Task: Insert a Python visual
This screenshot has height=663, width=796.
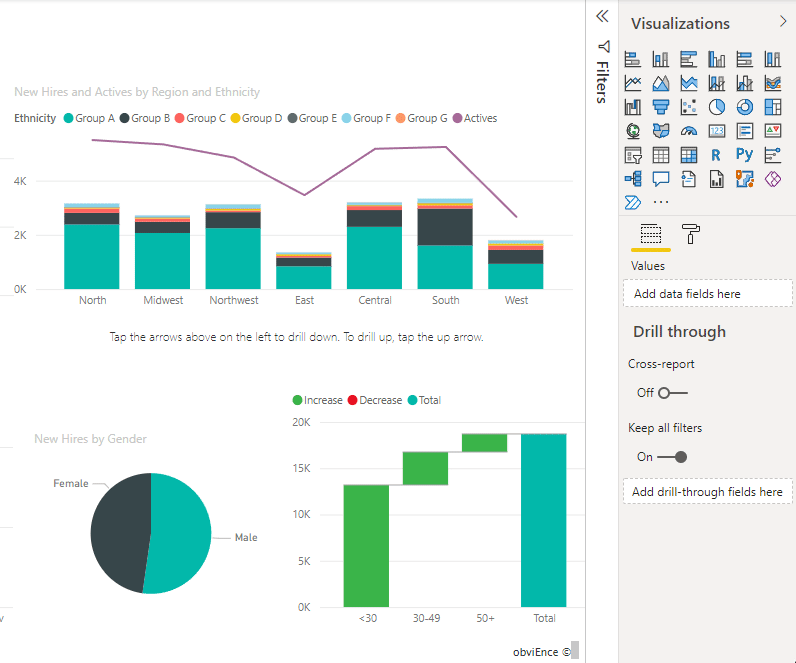Action: pyautogui.click(x=744, y=154)
